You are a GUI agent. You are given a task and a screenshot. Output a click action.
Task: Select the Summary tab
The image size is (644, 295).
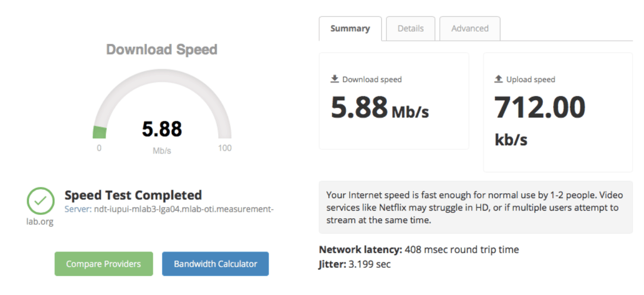pos(350,28)
